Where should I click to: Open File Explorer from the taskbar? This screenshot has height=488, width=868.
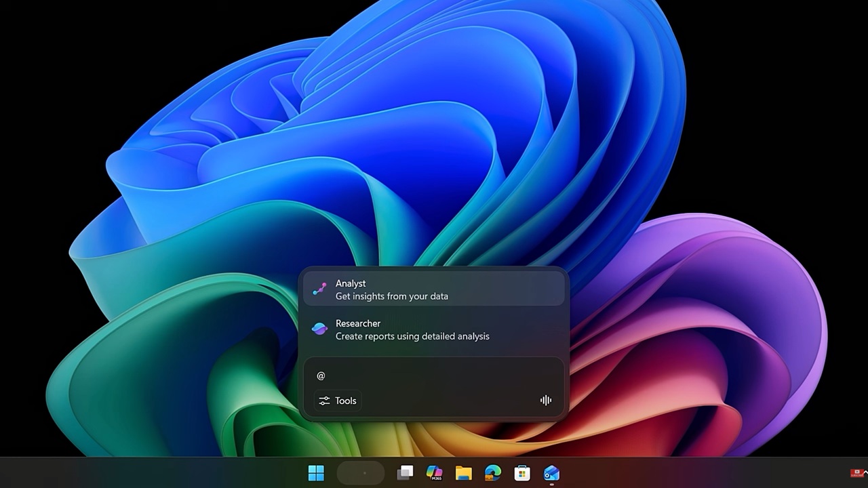[463, 472]
